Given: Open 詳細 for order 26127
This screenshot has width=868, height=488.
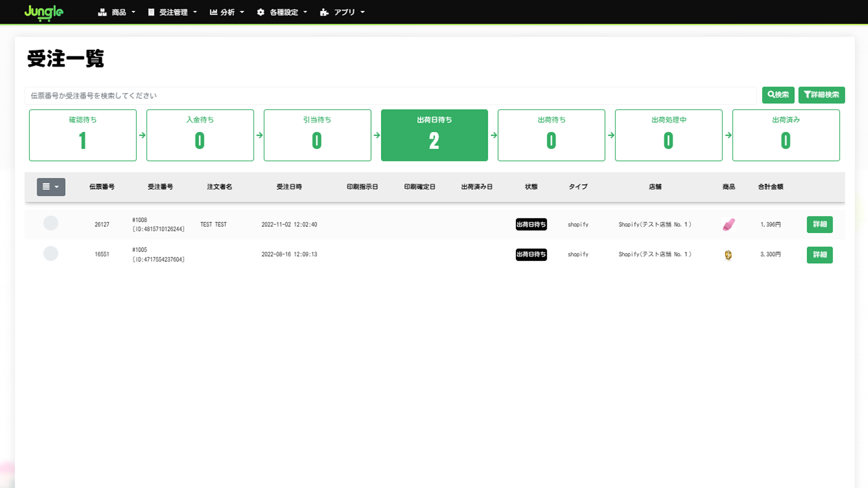Looking at the screenshot, I should pos(820,224).
